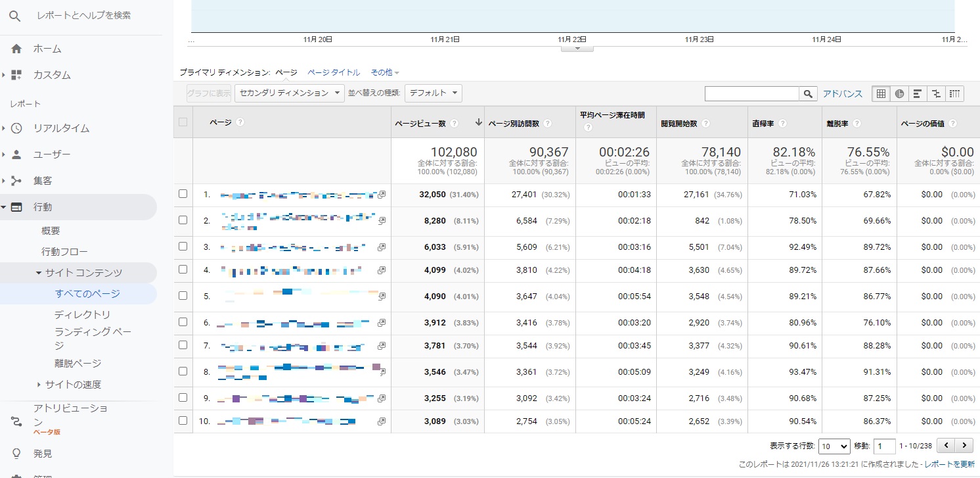Click help icon next to ページビュー数
This screenshot has width=980, height=478.
point(455,124)
